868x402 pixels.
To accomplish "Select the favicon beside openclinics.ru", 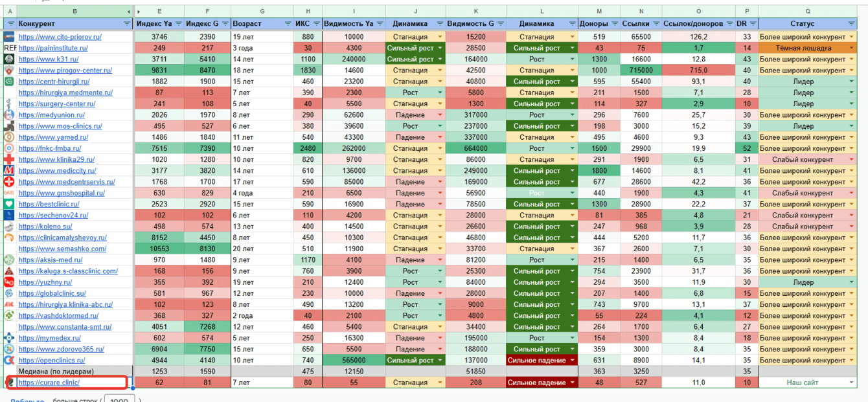I will pos(10,360).
